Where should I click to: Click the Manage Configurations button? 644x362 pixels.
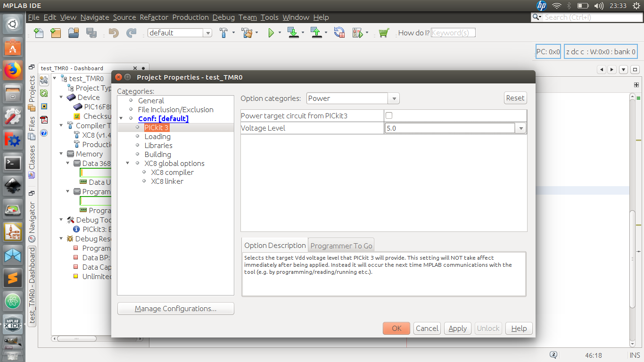pos(176,309)
